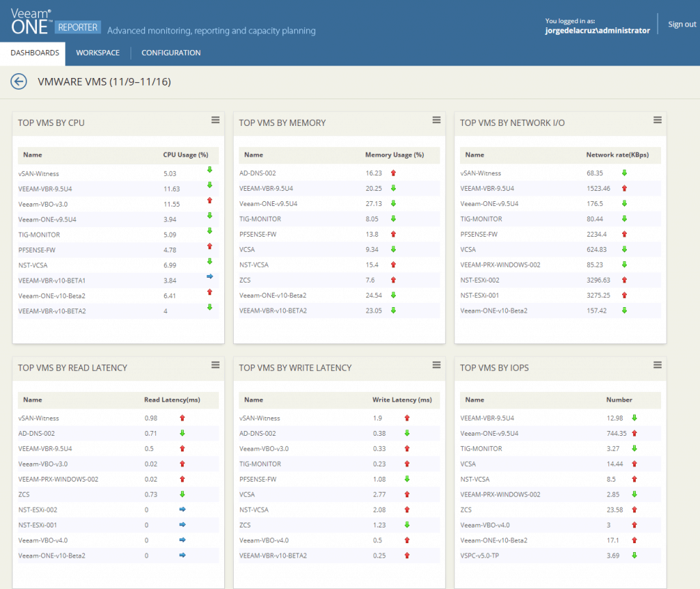Click the 744.35 IOPS value
This screenshot has width=700, height=589.
point(617,433)
